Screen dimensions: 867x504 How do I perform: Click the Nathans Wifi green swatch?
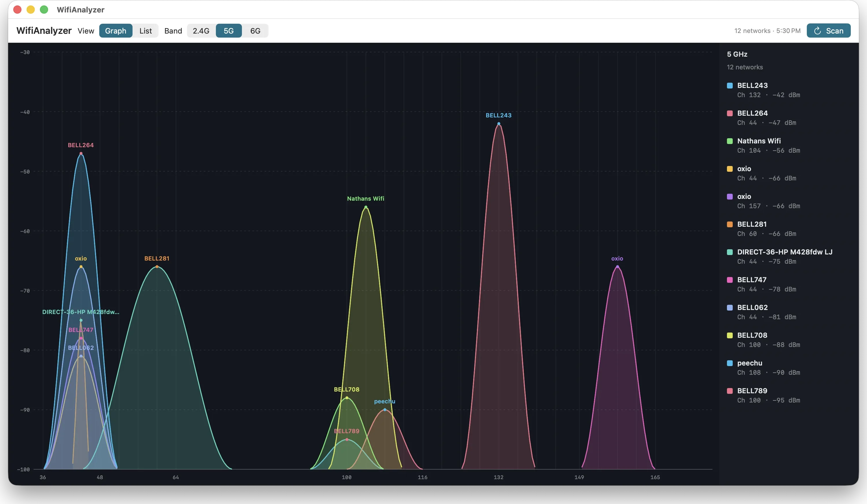coord(729,141)
